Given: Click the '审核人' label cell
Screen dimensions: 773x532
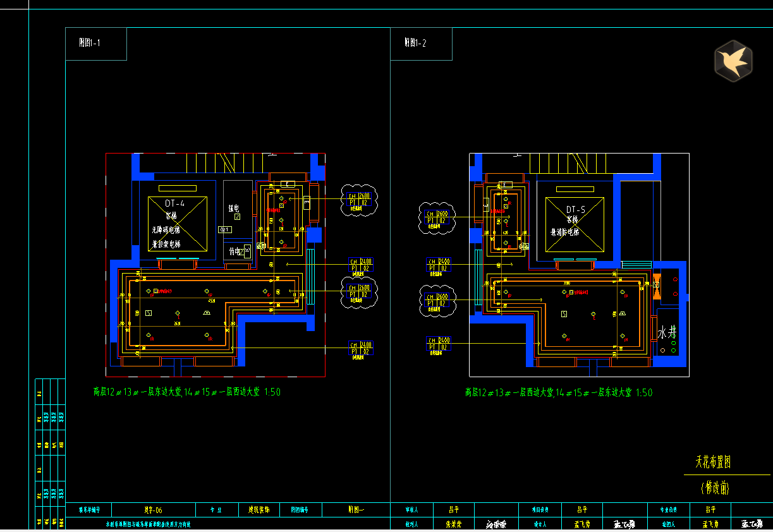Looking at the screenshot, I should click(x=412, y=509).
